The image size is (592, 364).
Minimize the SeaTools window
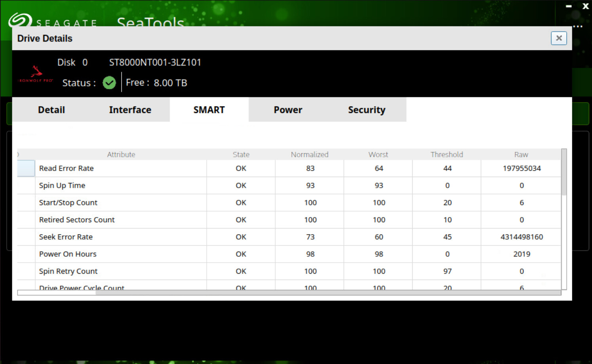coord(569,6)
